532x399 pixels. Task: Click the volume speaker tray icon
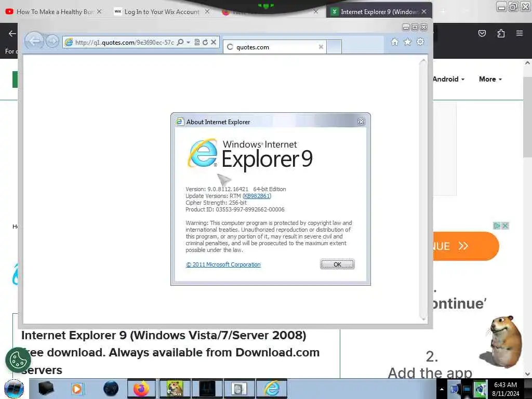(x=480, y=389)
